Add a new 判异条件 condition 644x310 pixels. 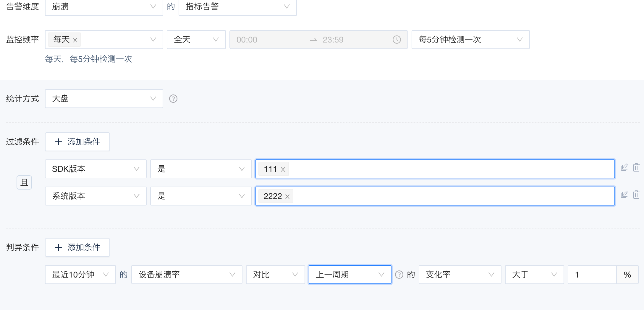(77, 247)
